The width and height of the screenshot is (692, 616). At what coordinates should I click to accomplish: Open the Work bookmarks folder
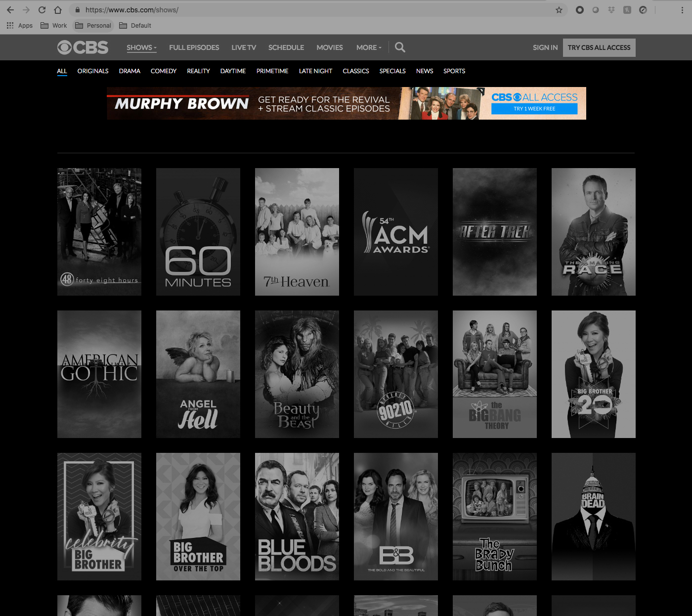53,26
